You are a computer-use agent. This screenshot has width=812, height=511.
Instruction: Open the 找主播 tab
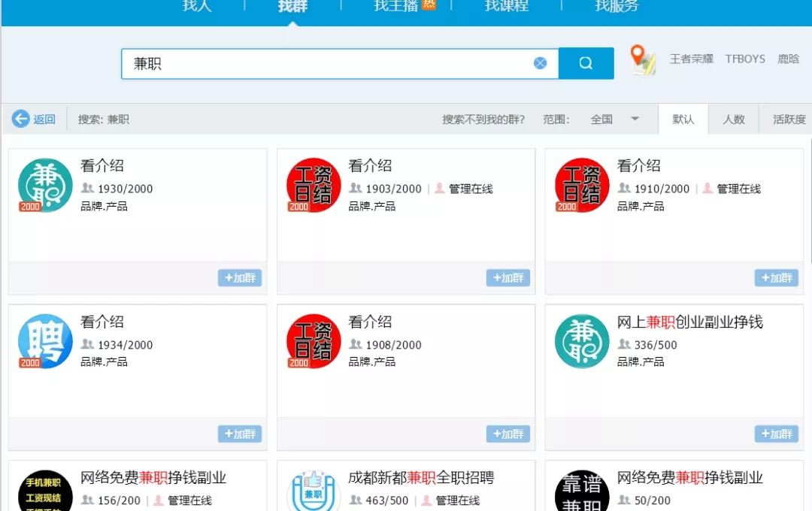tap(396, 6)
